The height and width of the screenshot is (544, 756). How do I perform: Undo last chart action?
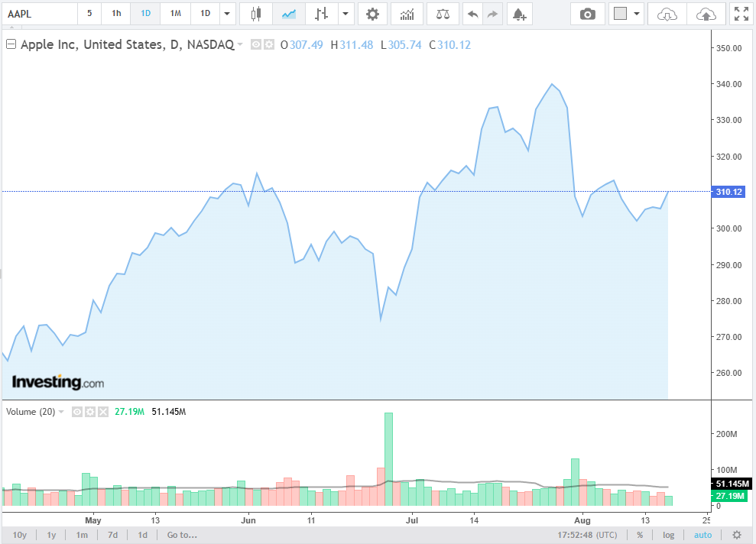[473, 15]
